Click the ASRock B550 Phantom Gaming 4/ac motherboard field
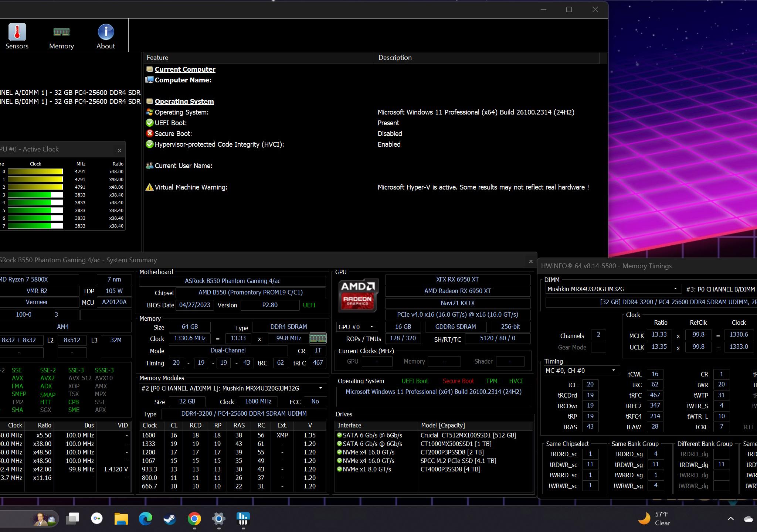Image resolution: width=757 pixels, height=532 pixels. coord(232,281)
